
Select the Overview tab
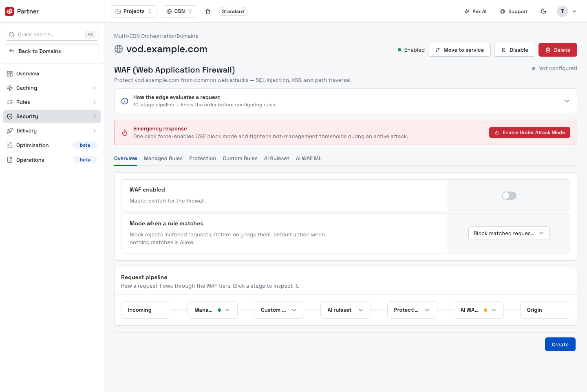126,159
